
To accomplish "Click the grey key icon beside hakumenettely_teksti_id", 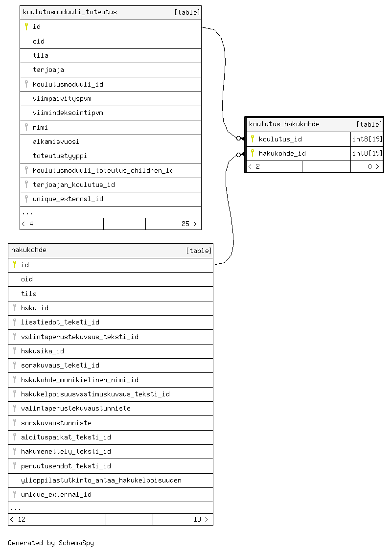I will [x=15, y=451].
